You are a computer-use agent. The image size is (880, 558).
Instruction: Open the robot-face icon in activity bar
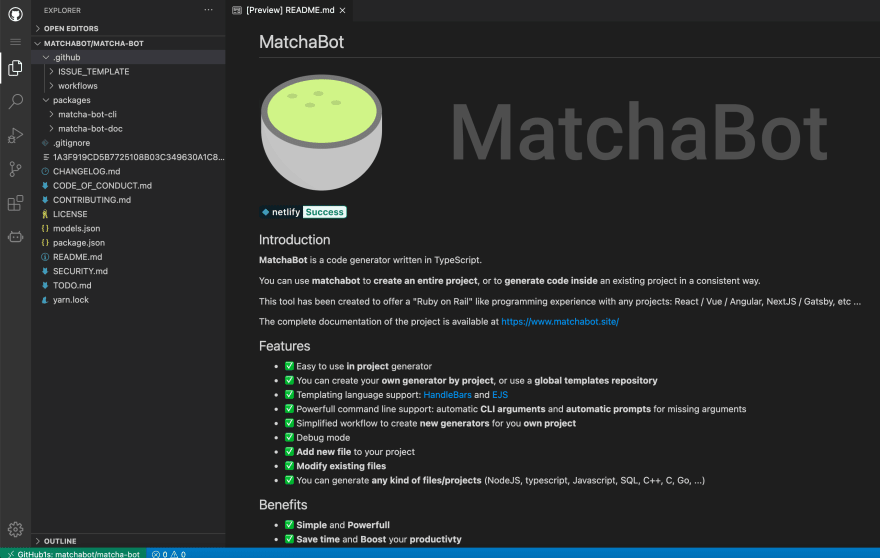coord(15,237)
